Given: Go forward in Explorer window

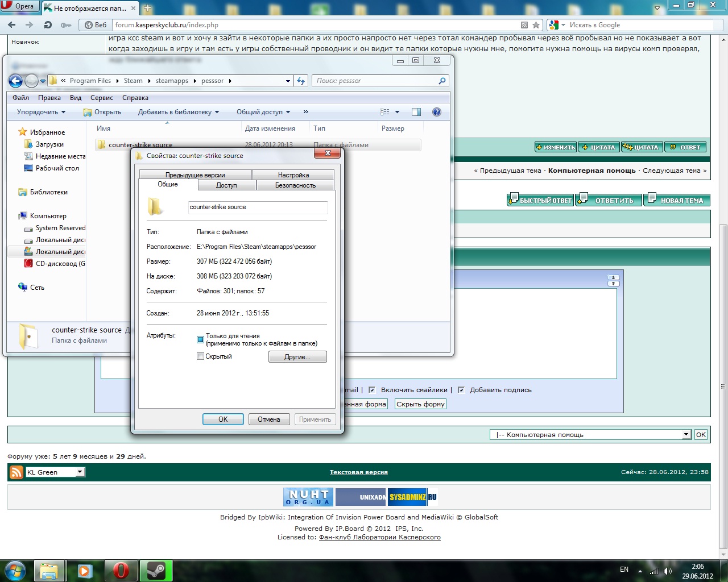Looking at the screenshot, I should (x=31, y=81).
